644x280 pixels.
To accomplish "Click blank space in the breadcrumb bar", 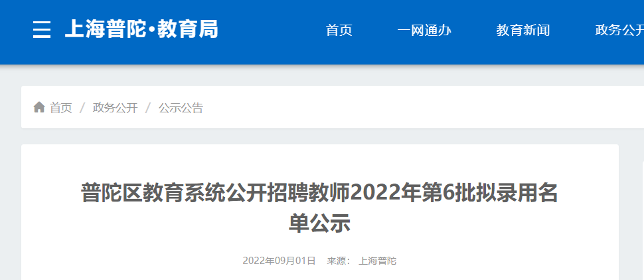I will pyautogui.click(x=411, y=108).
